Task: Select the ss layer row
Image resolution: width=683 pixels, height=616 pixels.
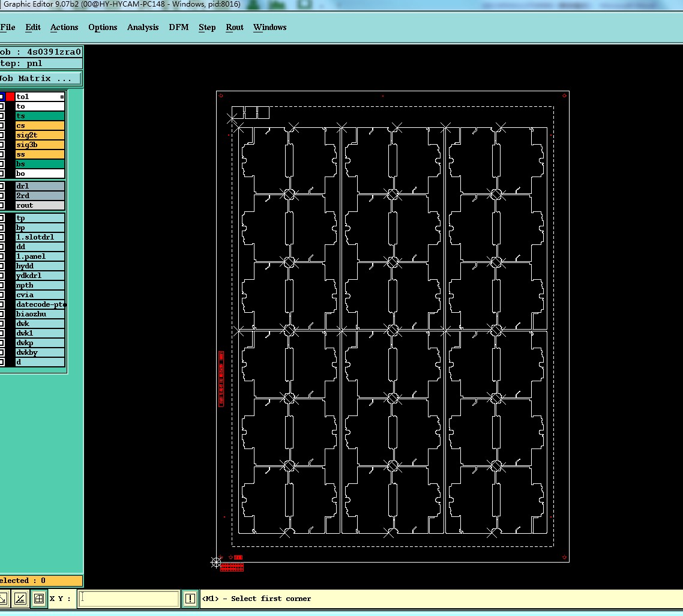Action: 40,154
